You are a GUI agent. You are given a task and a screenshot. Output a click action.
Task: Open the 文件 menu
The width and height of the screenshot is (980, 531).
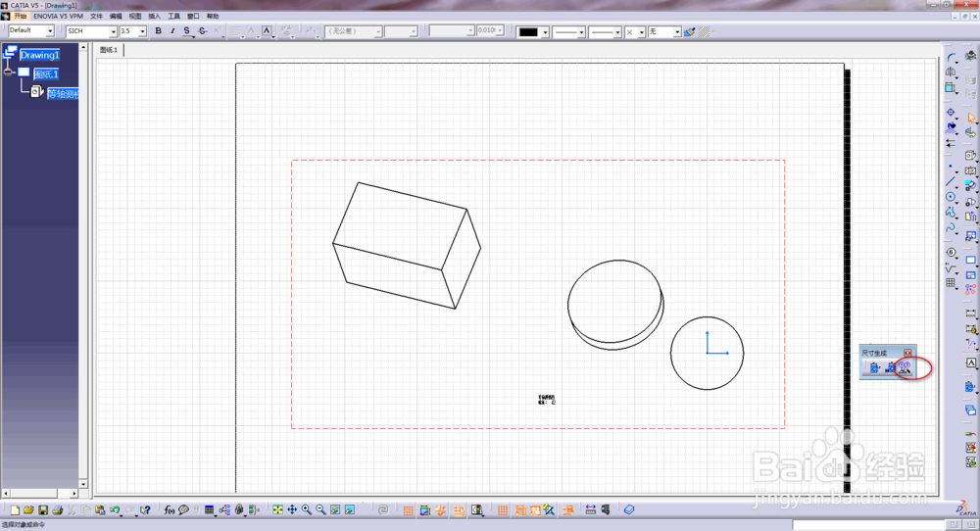click(96, 17)
